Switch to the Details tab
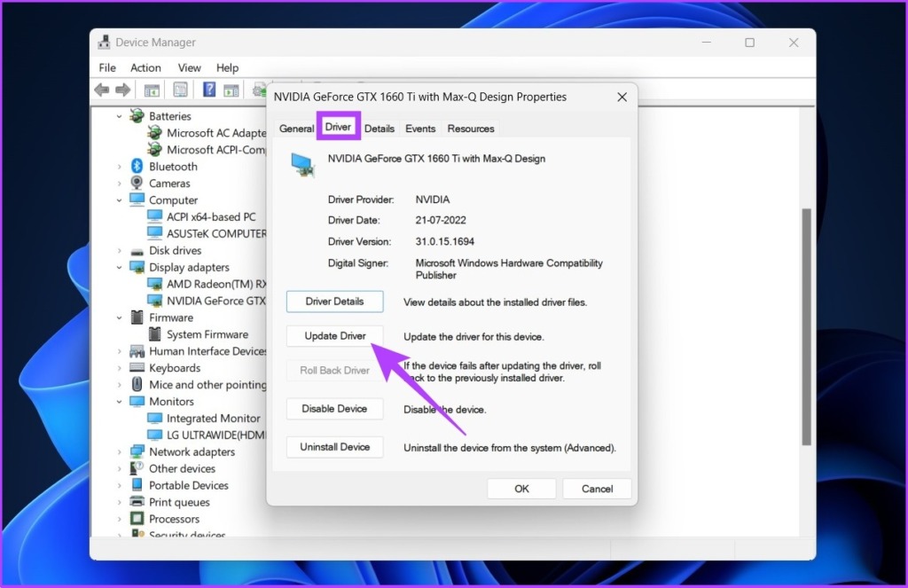 [x=380, y=129]
